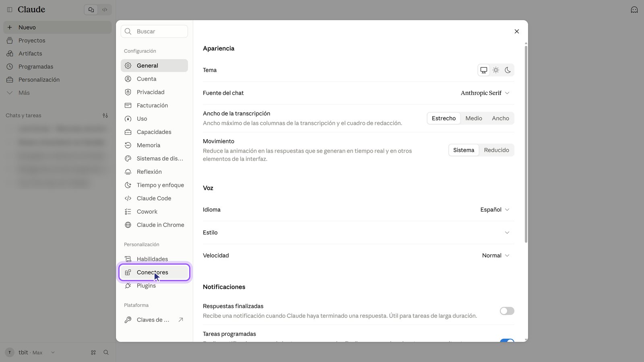
Task: Collapse the sidebar with the panel icon
Action: tap(10, 9)
